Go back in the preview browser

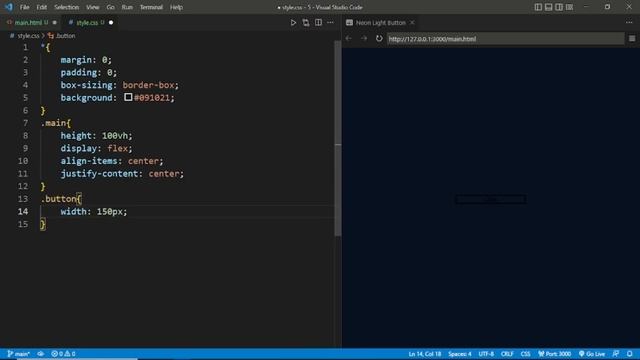(x=349, y=38)
